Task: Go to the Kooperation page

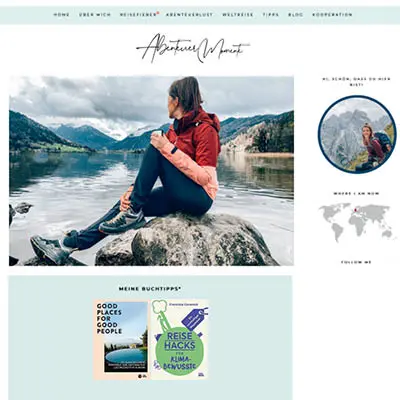Action: [x=332, y=15]
